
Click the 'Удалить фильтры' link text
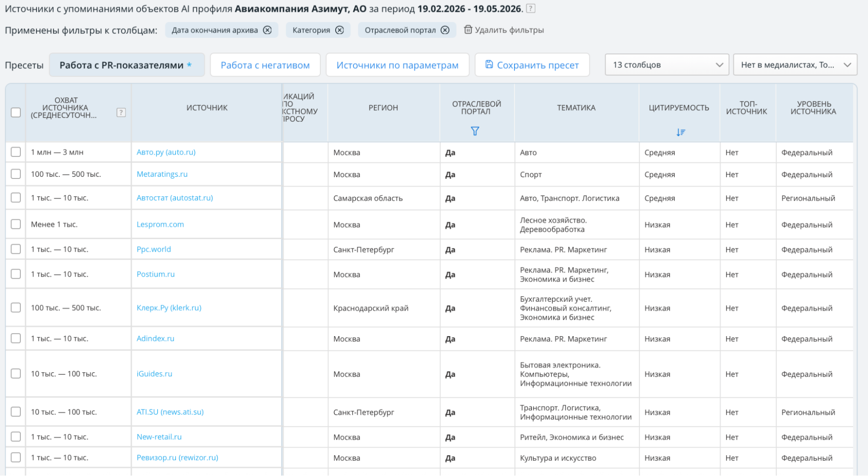tap(509, 30)
